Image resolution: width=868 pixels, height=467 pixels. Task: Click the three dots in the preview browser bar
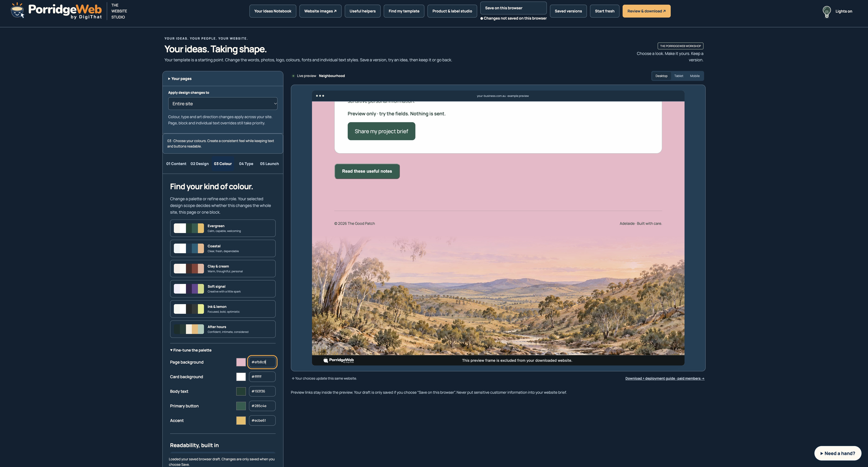point(320,96)
